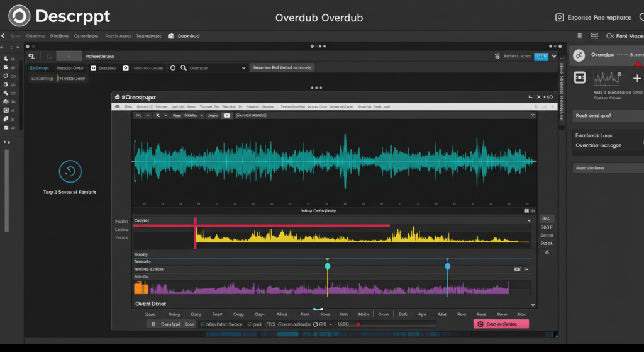Select the people group icon in left sidebar

[6, 101]
